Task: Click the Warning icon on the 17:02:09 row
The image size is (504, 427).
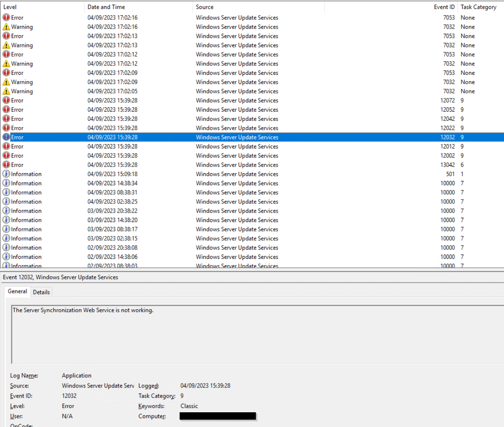Action: (6, 82)
